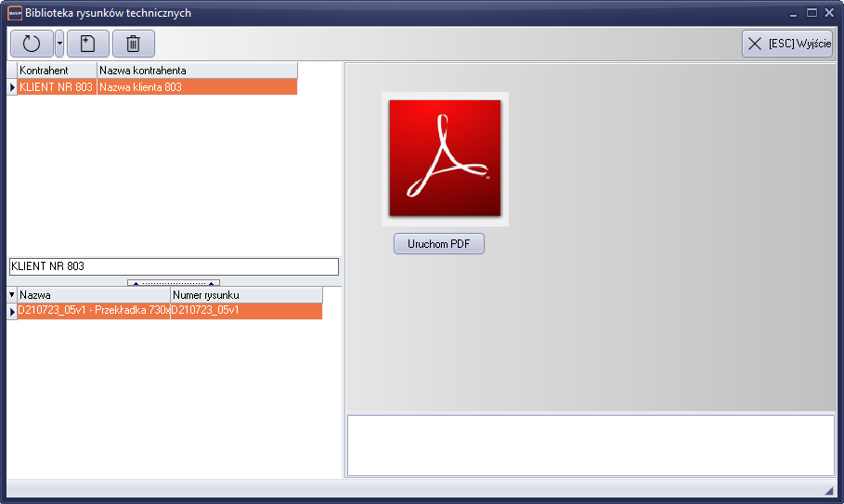Select the D210723_05v1 - Przekładka drawing row
Image resolution: width=844 pixels, height=504 pixels.
point(94,311)
